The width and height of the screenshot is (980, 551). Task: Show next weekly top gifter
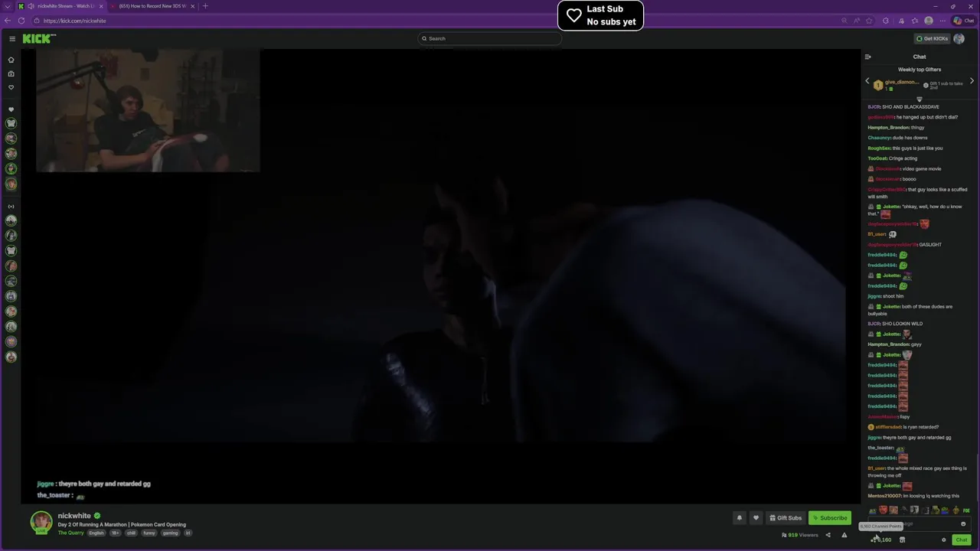point(972,81)
